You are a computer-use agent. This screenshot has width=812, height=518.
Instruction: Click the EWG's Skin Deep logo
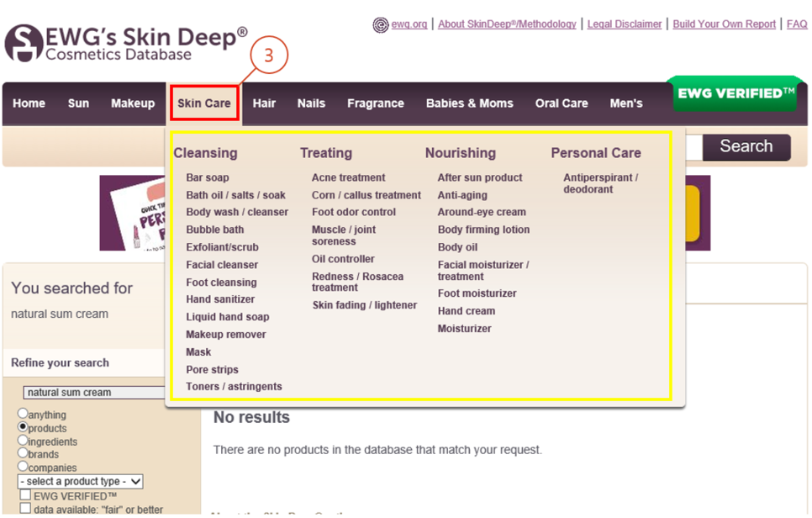click(126, 44)
